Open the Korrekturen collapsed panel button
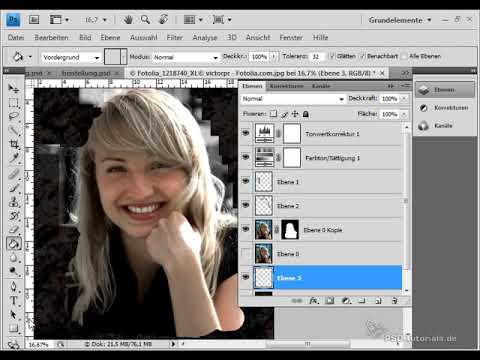This screenshot has width=480, height=360. tap(445, 108)
